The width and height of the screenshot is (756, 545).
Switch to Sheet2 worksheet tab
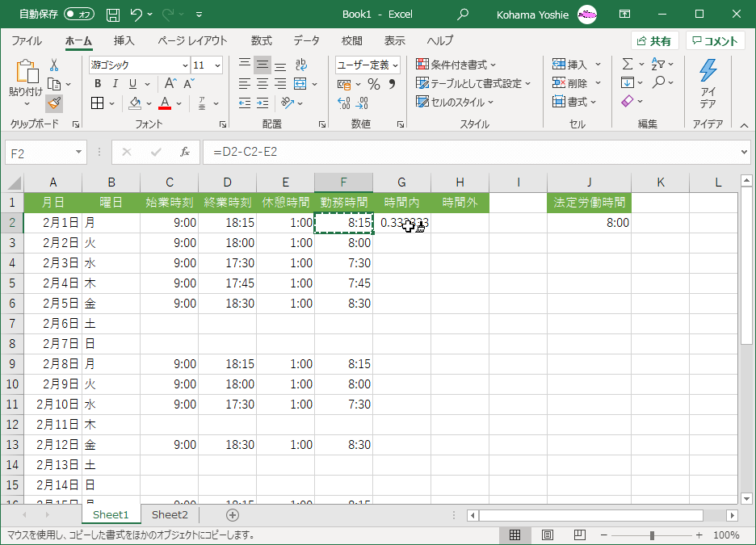[170, 514]
